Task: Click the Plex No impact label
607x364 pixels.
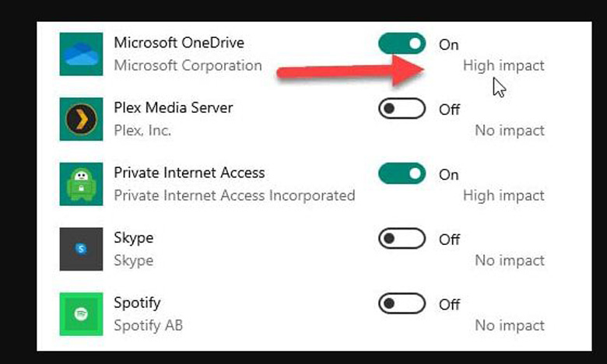Action: click(510, 131)
